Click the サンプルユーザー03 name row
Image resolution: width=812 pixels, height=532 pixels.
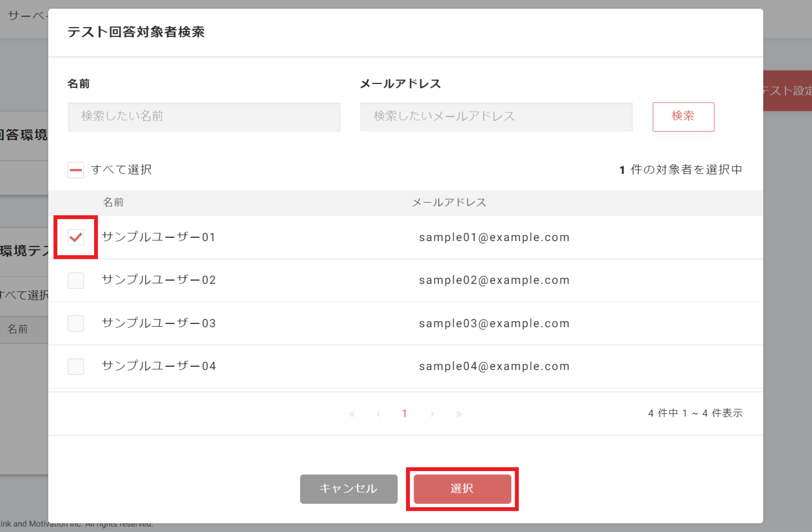click(159, 323)
